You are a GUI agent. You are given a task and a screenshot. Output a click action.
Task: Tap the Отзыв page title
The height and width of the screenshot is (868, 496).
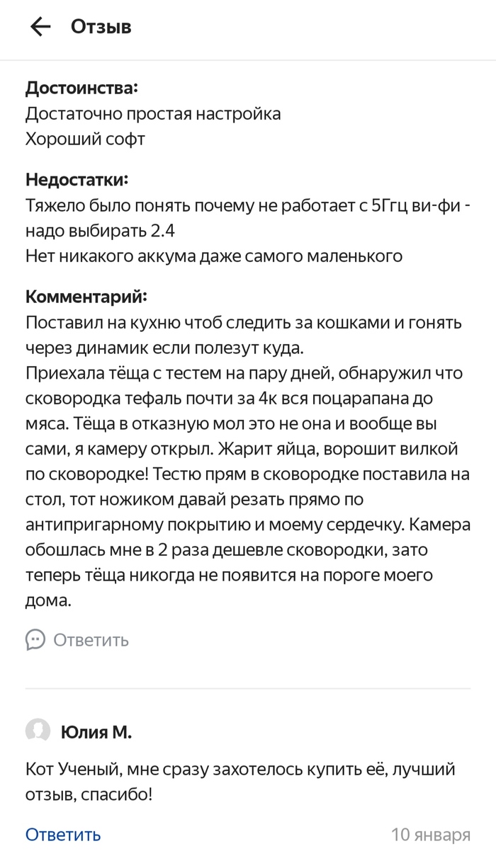click(x=101, y=27)
